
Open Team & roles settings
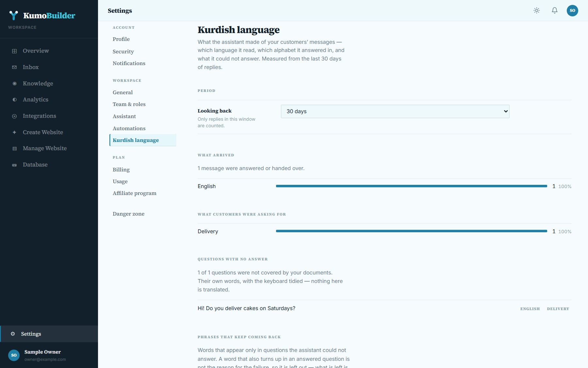(x=129, y=104)
